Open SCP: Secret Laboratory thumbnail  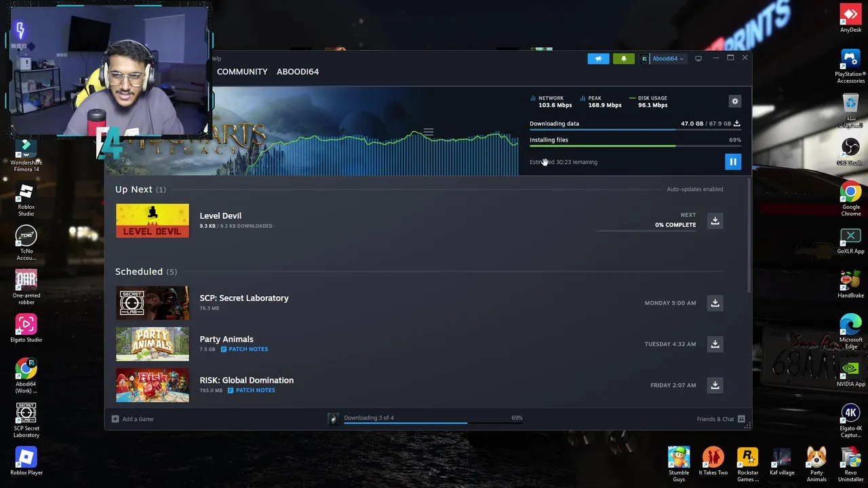point(153,303)
